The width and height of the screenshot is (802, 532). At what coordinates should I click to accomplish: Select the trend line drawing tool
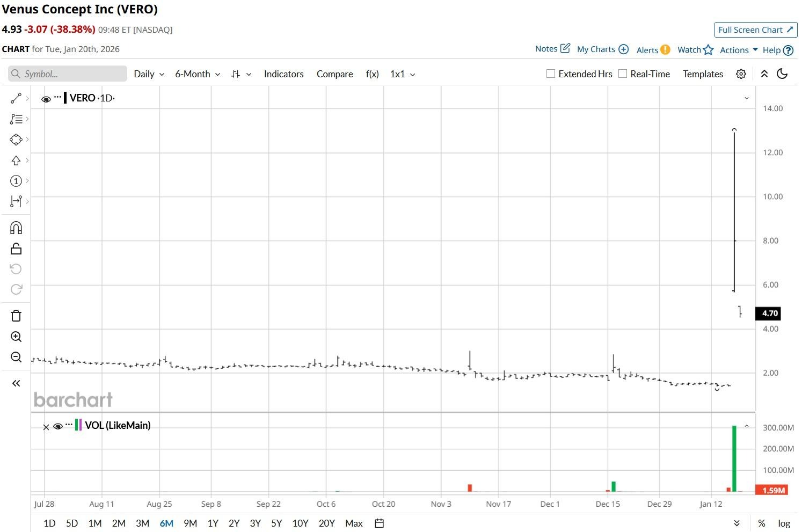click(x=16, y=98)
